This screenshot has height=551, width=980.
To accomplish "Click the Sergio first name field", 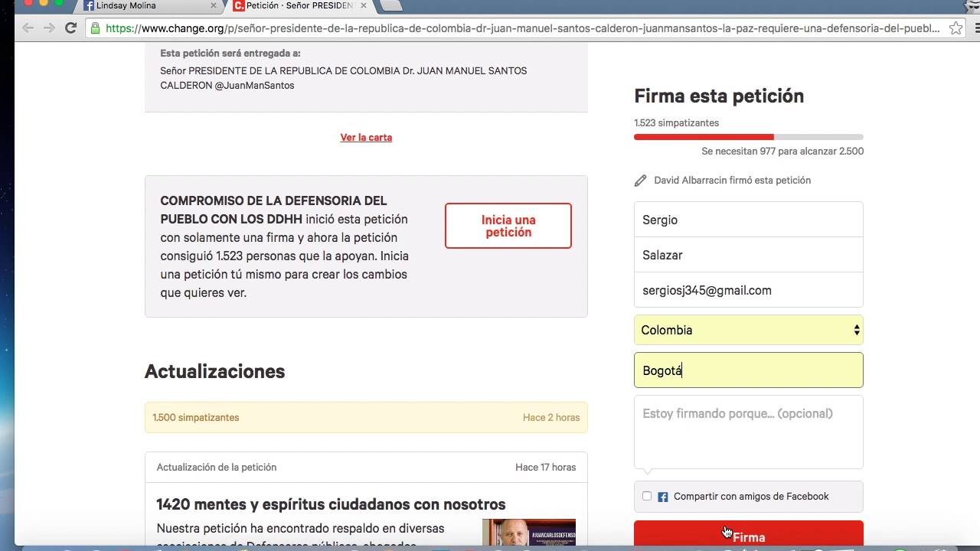I will point(749,220).
